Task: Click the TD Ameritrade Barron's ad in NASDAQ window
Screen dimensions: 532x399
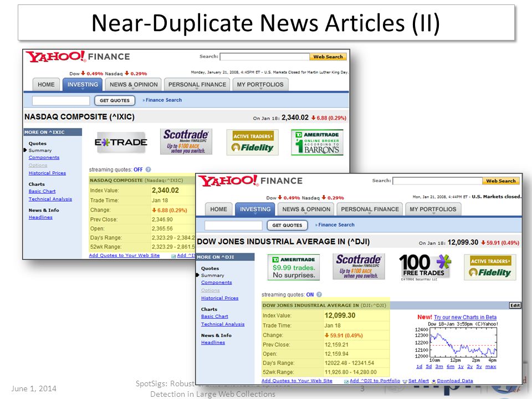Action: coord(317,142)
